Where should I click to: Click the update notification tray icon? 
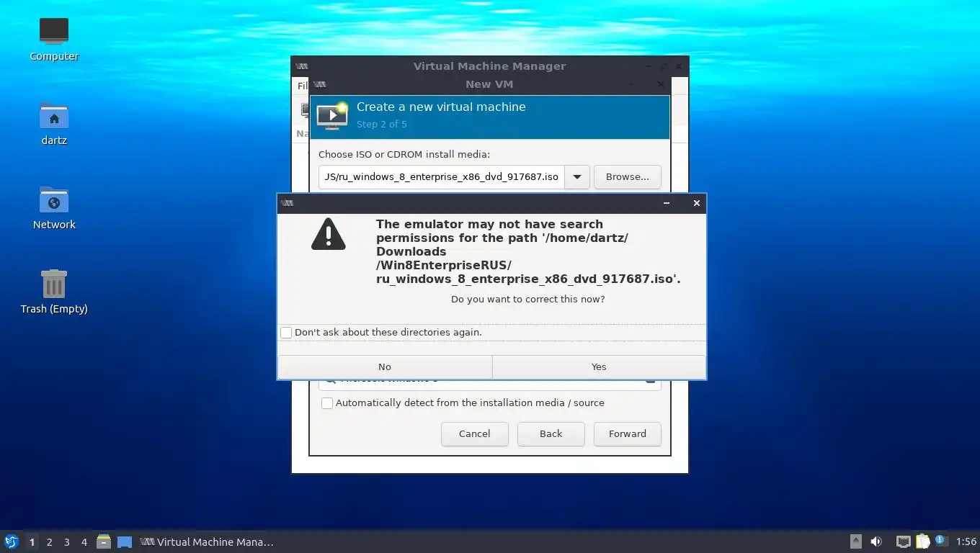[x=940, y=541]
